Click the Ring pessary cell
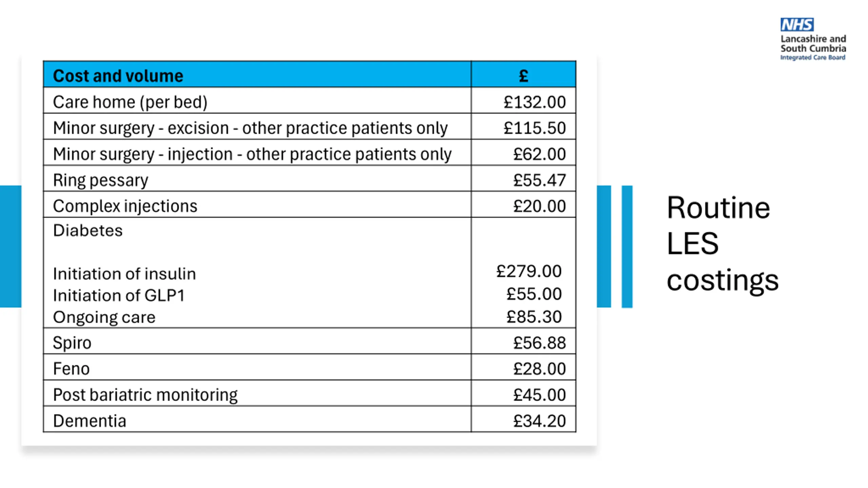 tap(101, 180)
